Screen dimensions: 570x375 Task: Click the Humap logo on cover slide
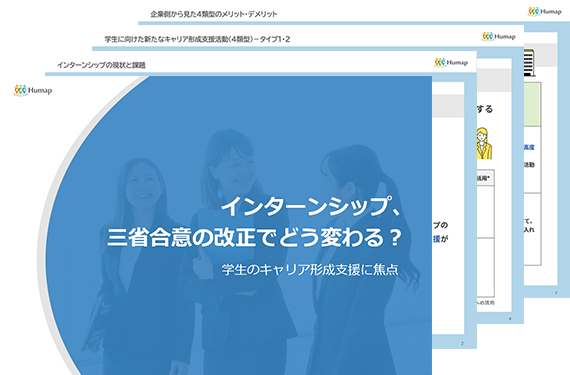[33, 90]
